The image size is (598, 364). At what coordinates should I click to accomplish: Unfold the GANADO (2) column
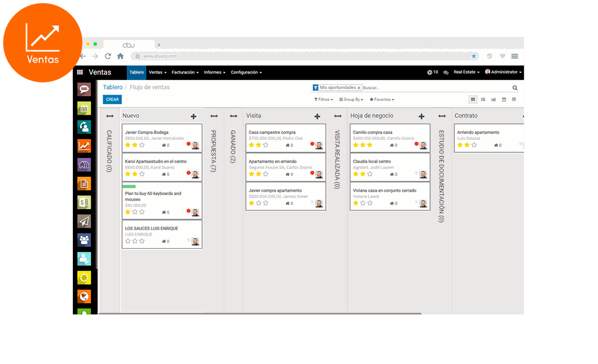click(x=233, y=116)
